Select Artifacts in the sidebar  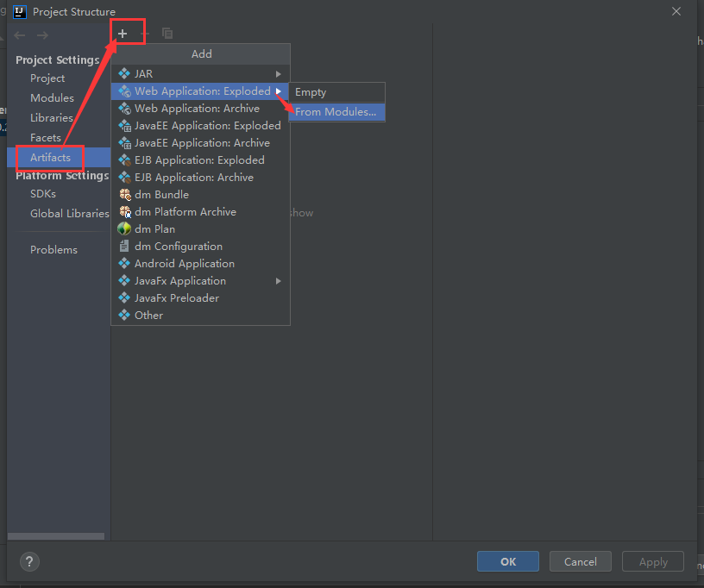(x=59, y=158)
